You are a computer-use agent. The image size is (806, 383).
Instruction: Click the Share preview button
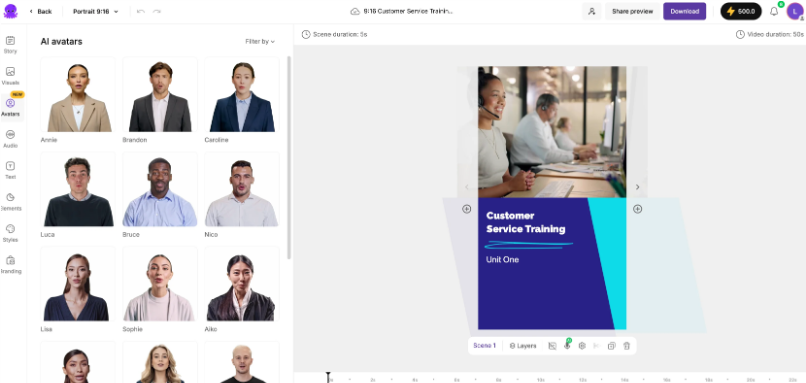(632, 11)
